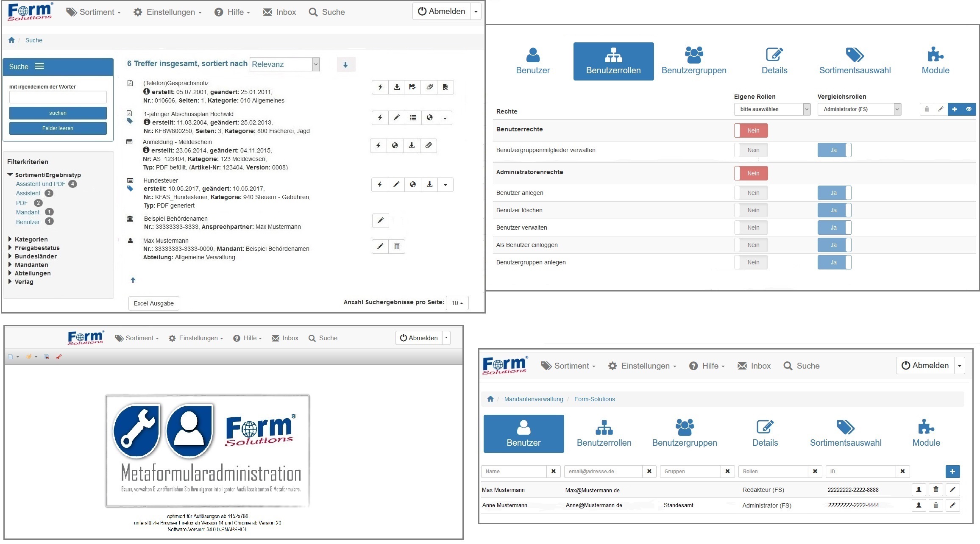
Task: Click Metaformularadministration logo image
Action: click(208, 451)
